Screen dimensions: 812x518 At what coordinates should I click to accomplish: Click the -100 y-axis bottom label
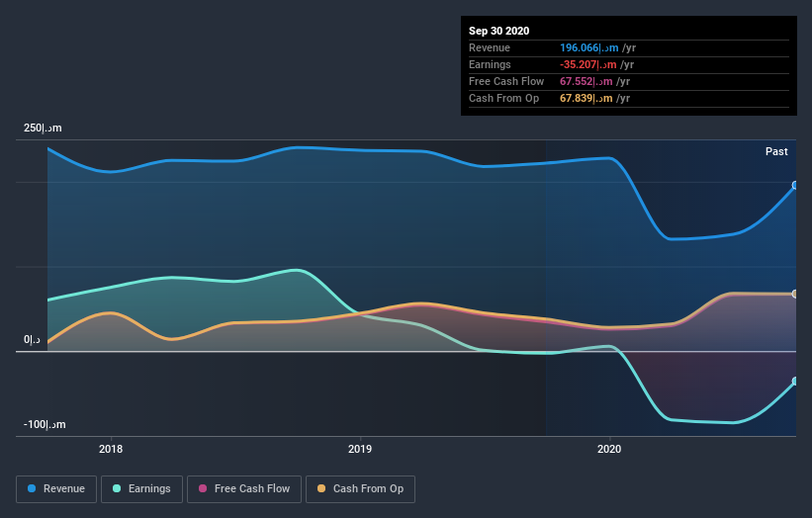tap(45, 424)
